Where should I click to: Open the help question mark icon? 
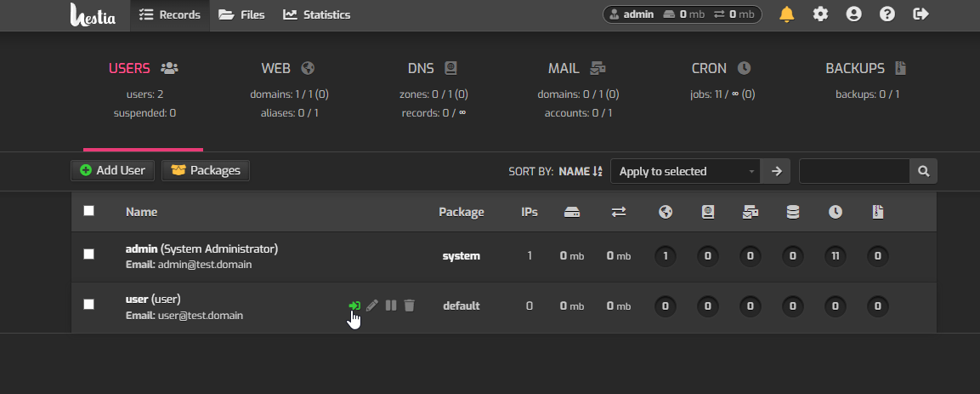tap(887, 14)
